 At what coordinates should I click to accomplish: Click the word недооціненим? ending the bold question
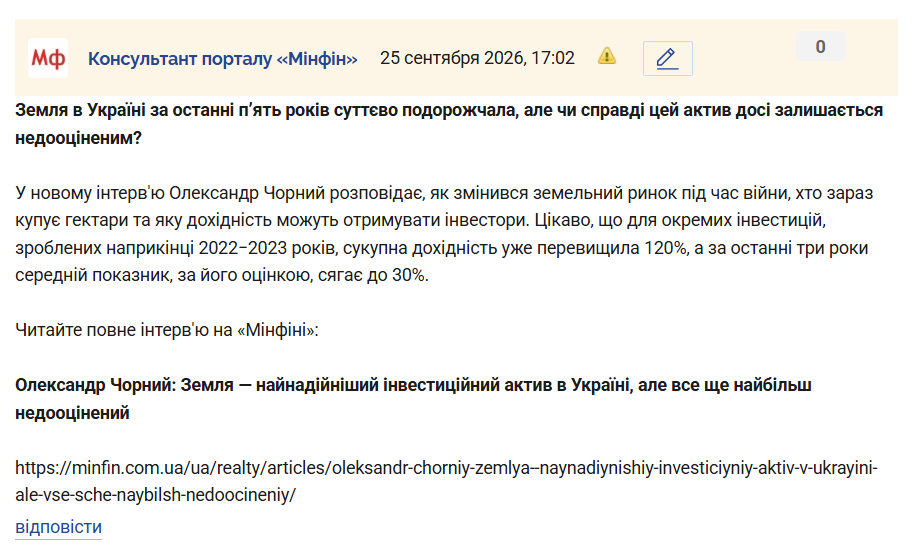coord(78,138)
